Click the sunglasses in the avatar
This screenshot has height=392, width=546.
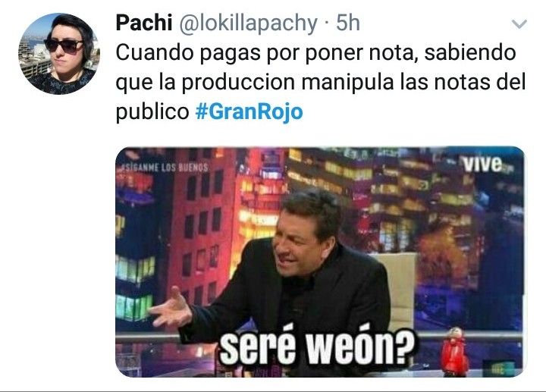point(64,45)
